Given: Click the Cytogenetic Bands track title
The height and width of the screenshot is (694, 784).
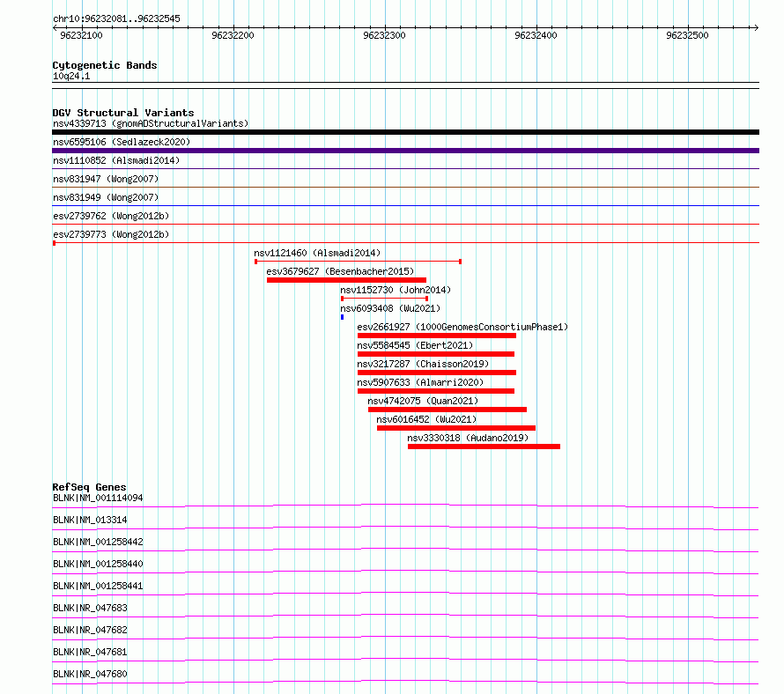Looking at the screenshot, I should pyautogui.click(x=105, y=65).
